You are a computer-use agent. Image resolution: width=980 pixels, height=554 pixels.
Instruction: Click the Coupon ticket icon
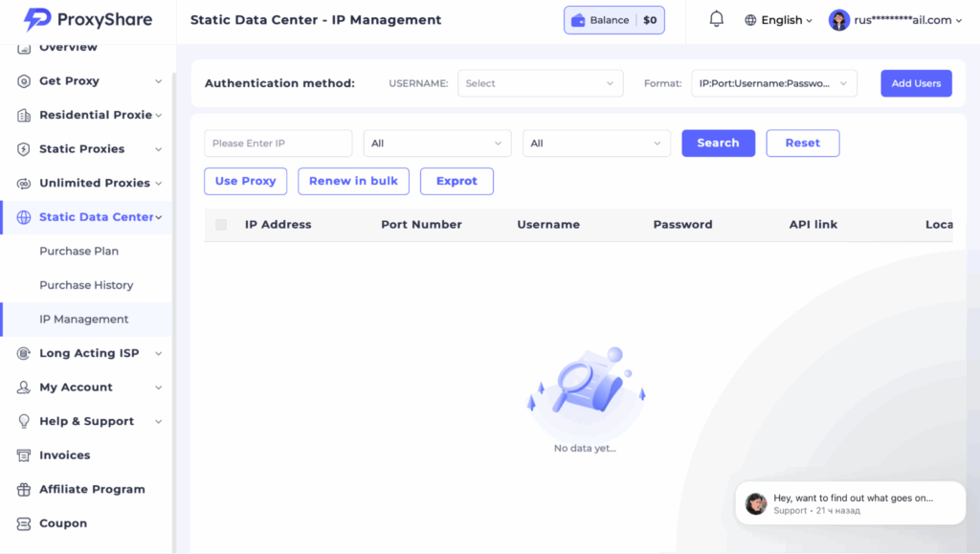pos(24,523)
